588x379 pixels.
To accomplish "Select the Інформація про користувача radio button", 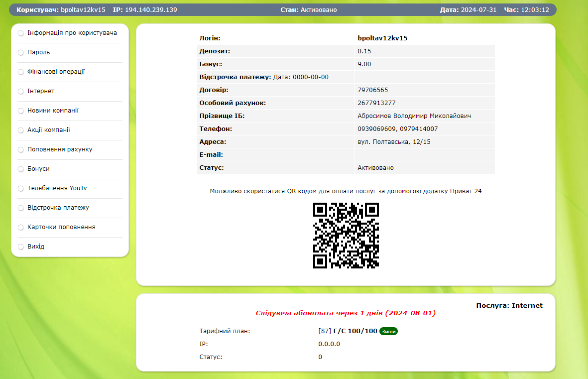I will 20,33.
